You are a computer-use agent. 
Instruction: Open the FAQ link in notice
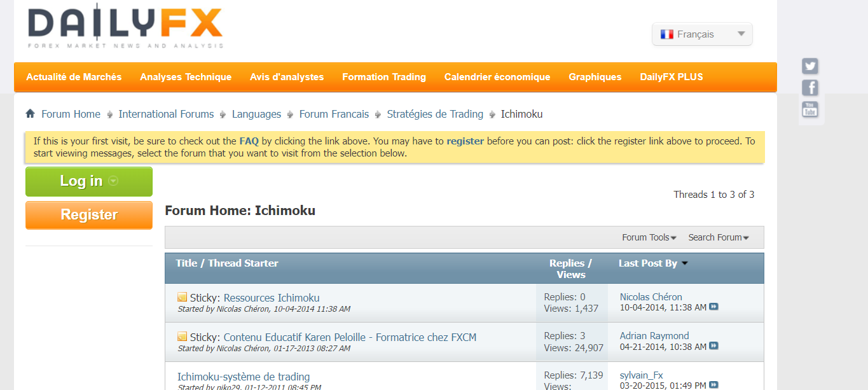(249, 141)
